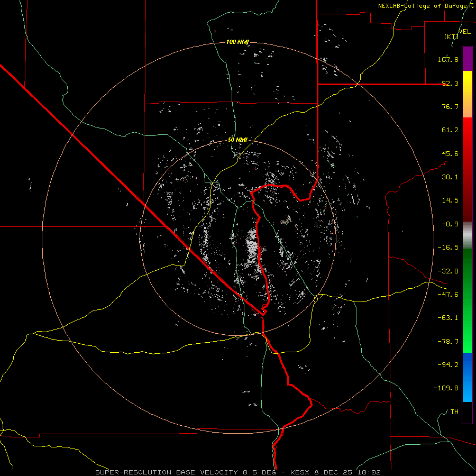The height and width of the screenshot is (476, 476).
Task: Click the -47.6 velocity scale value
Action: (448, 295)
